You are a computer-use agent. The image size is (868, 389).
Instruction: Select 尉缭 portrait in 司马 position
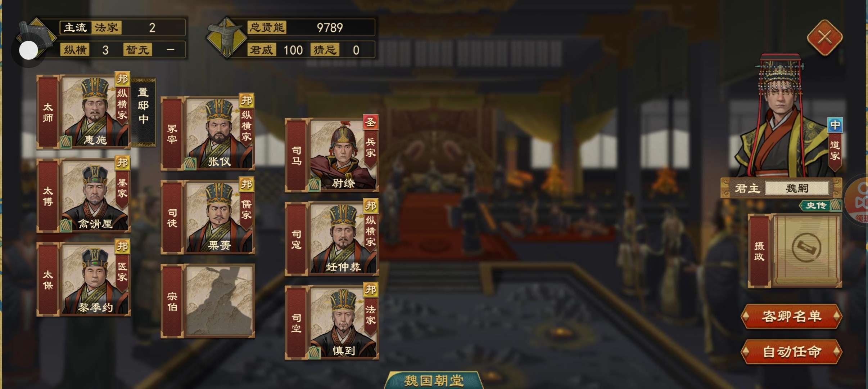click(343, 155)
